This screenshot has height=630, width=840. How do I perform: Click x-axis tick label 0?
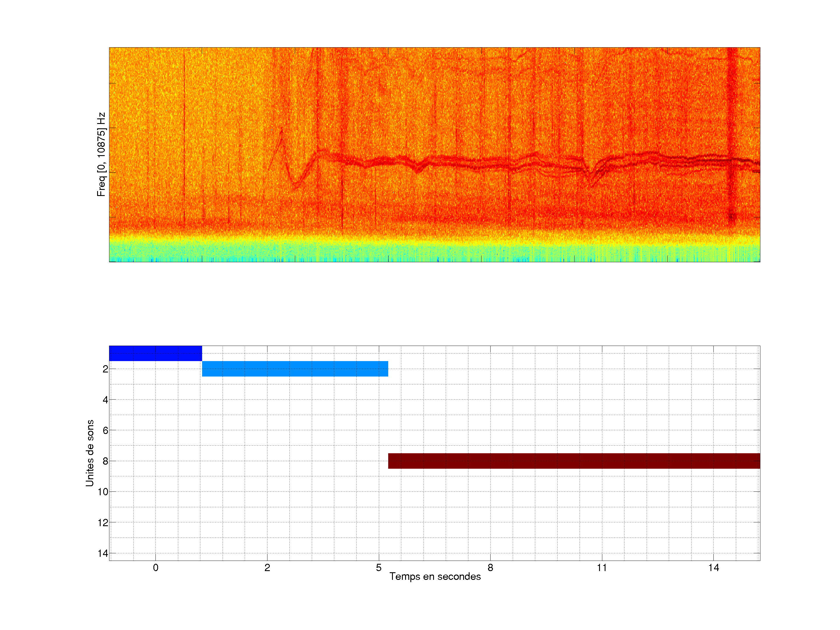coord(155,568)
